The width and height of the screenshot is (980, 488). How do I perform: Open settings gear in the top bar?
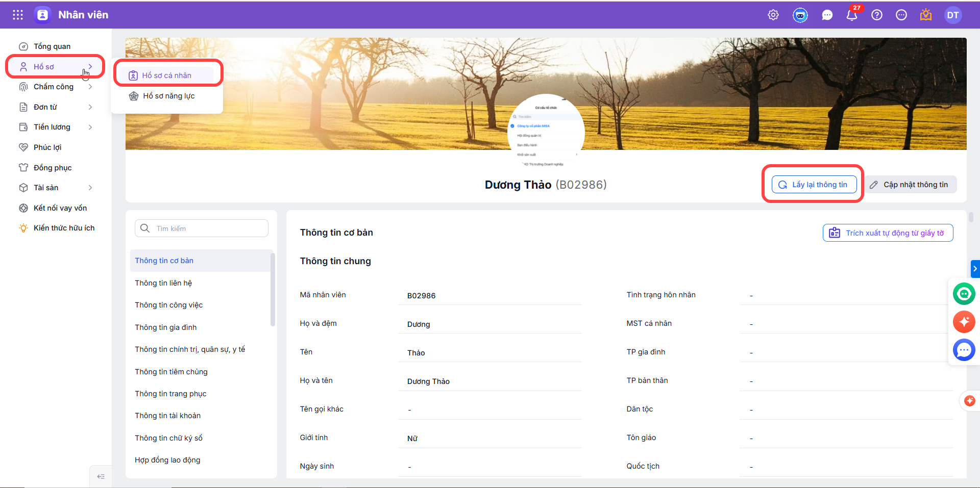(773, 15)
